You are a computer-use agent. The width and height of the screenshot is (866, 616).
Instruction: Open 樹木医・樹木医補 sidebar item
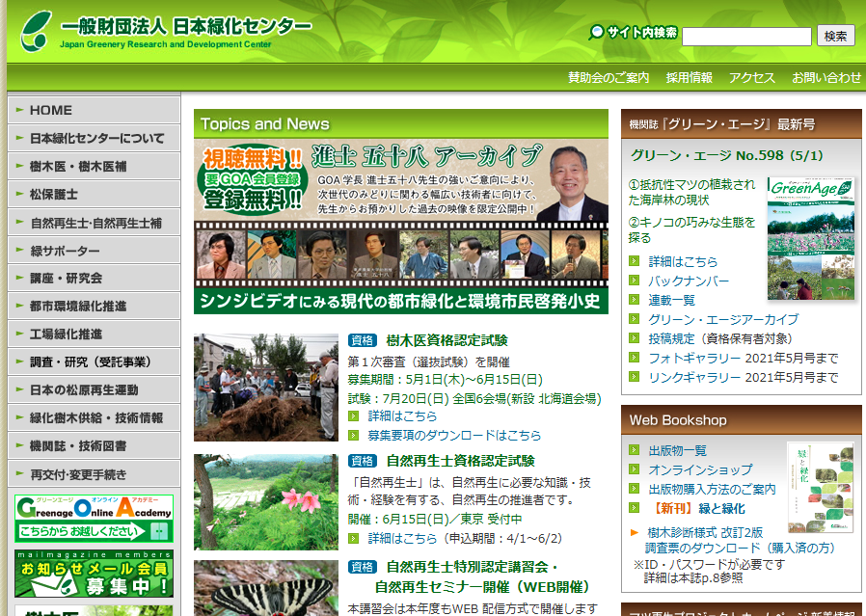(x=94, y=166)
